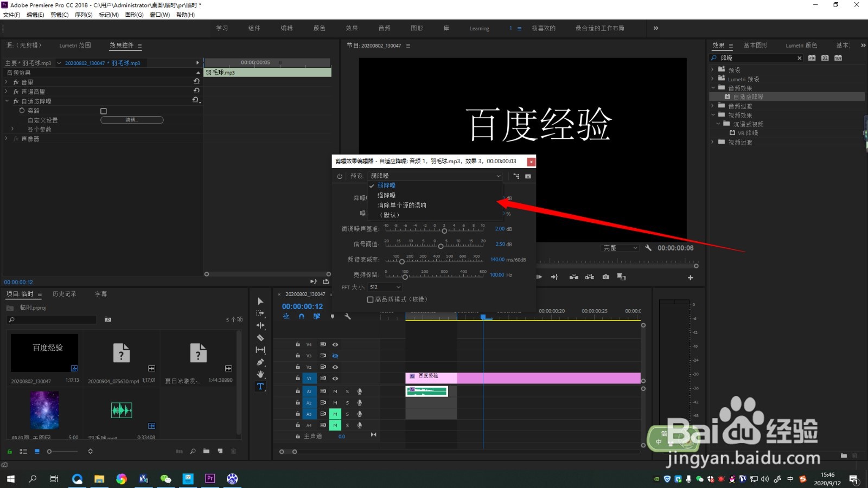Viewport: 868px width, 488px height.
Task: Open the 预设 preset dropdown
Action: coord(436,176)
